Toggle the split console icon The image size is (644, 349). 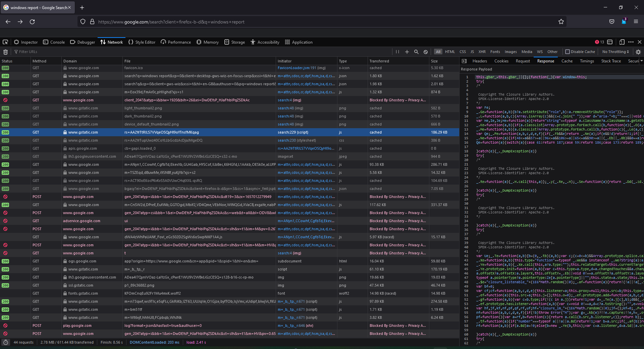click(610, 42)
